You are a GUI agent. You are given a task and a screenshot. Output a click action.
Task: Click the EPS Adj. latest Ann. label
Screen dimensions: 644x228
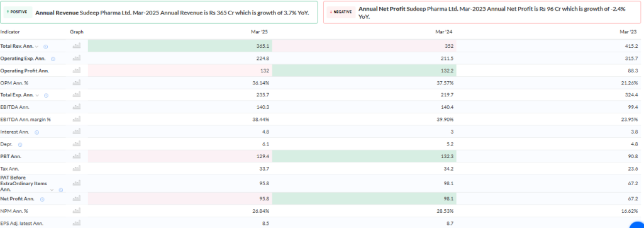(22, 224)
